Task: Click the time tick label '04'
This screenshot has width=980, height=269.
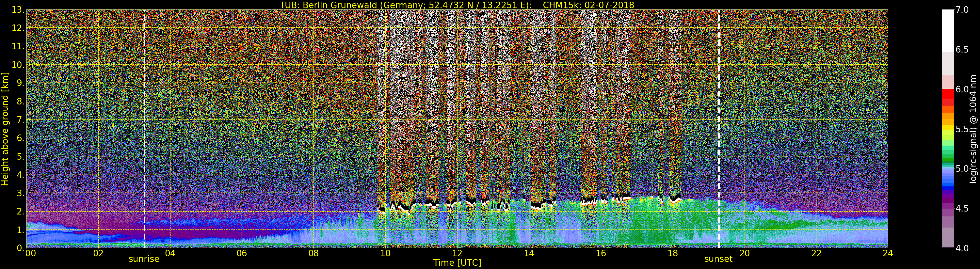Action: [170, 253]
